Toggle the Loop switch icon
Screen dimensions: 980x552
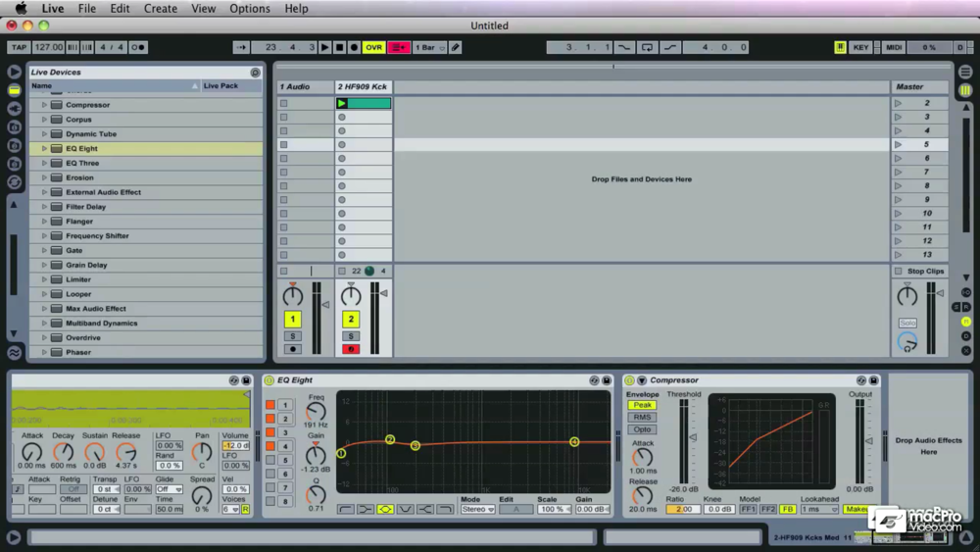pos(647,47)
